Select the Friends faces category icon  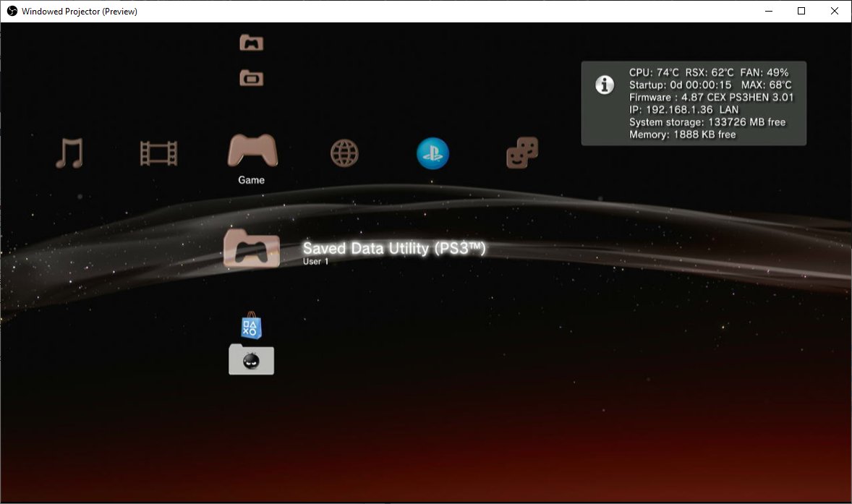[522, 153]
